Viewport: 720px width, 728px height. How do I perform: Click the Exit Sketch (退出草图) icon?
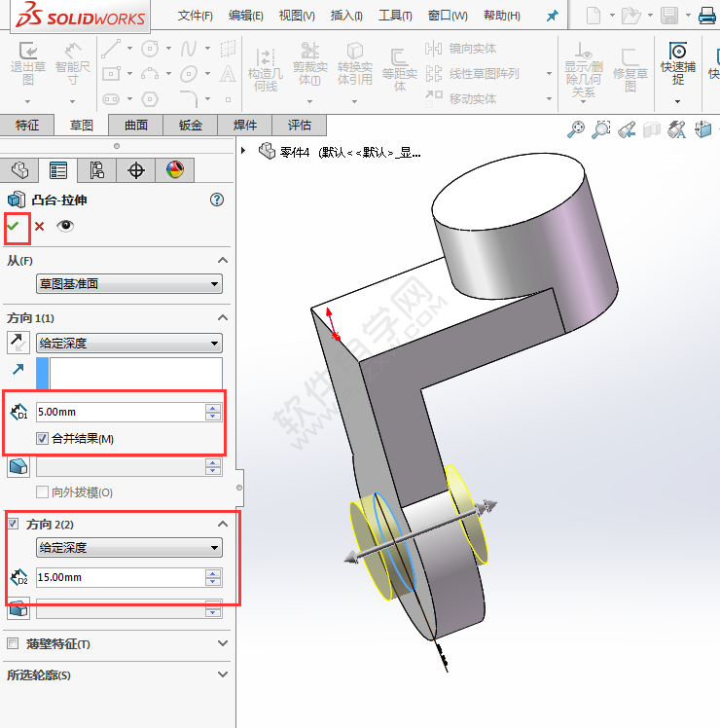28,51
